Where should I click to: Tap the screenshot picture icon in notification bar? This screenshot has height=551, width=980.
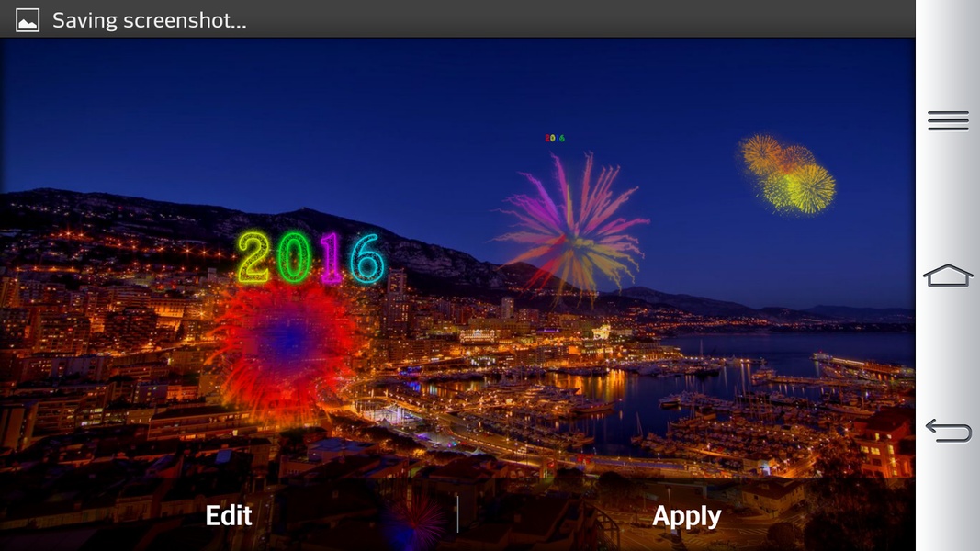point(28,20)
